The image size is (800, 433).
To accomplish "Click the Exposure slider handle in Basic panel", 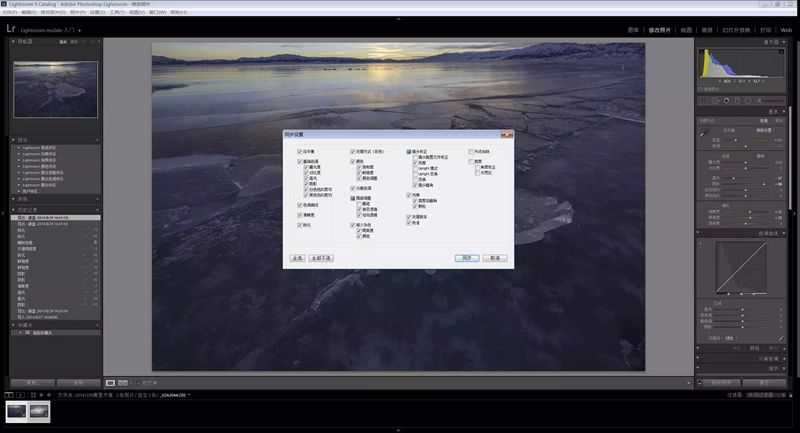I will pos(745,162).
